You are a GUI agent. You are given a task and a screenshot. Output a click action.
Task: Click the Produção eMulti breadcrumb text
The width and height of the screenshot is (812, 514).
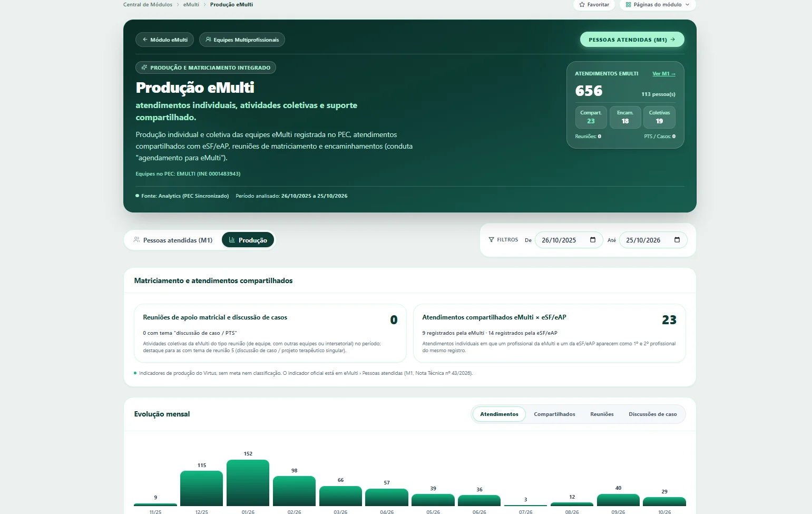pos(231,5)
